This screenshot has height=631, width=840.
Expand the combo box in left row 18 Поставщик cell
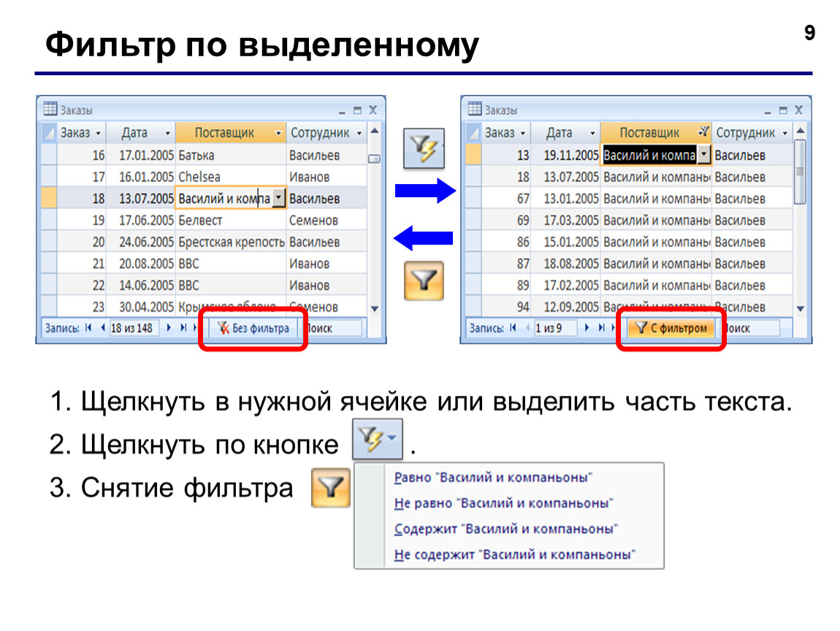tap(278, 198)
